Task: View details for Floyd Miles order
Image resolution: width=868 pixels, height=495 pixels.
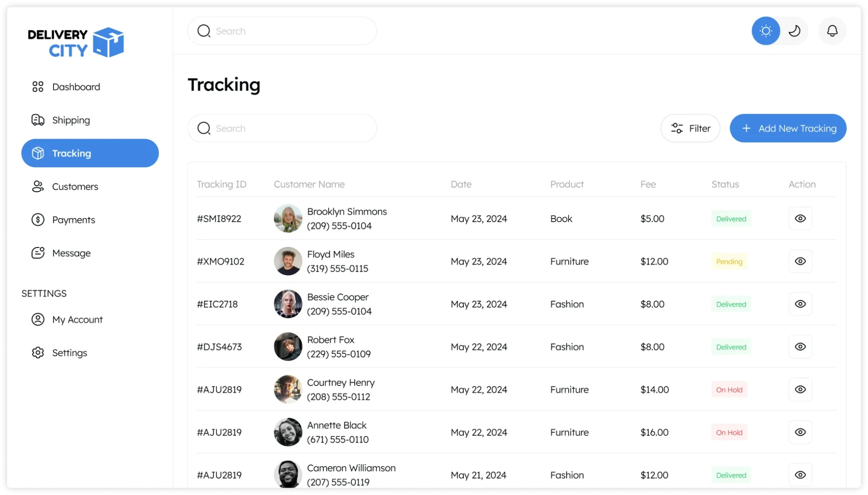Action: (800, 261)
